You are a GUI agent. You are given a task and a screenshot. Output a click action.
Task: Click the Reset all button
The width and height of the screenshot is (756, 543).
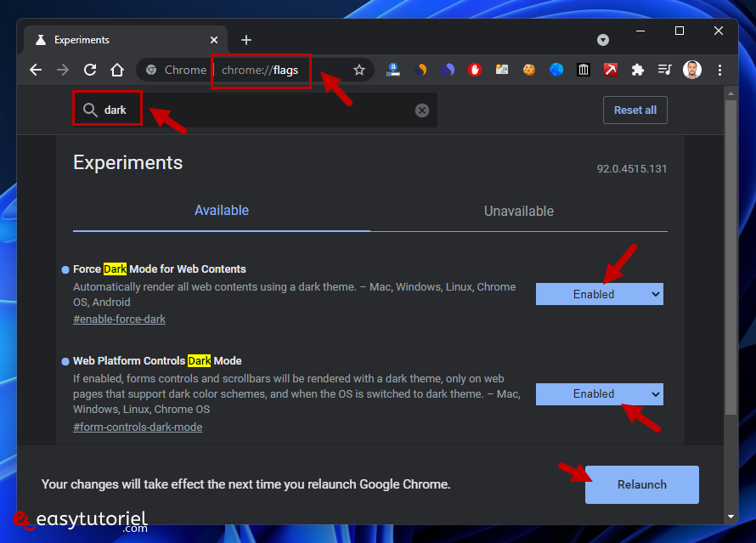click(635, 110)
